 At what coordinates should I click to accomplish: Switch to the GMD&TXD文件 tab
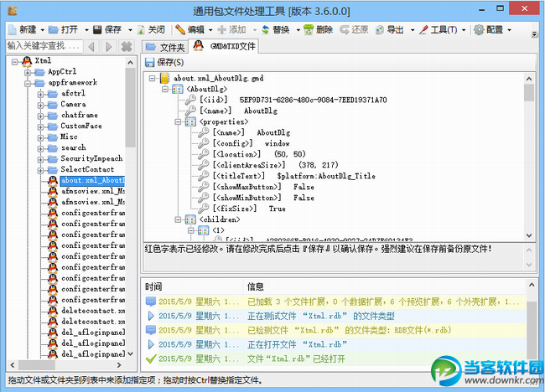[224, 46]
